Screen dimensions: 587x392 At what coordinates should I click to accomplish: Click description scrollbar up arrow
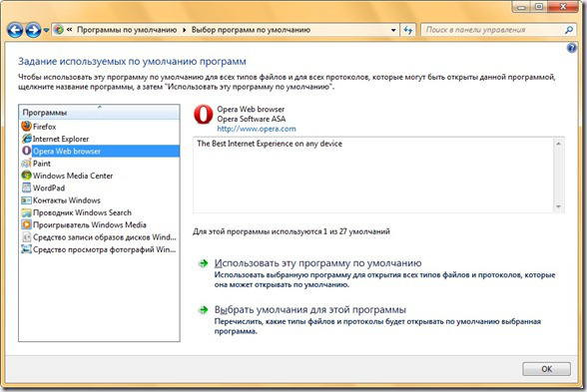point(559,144)
